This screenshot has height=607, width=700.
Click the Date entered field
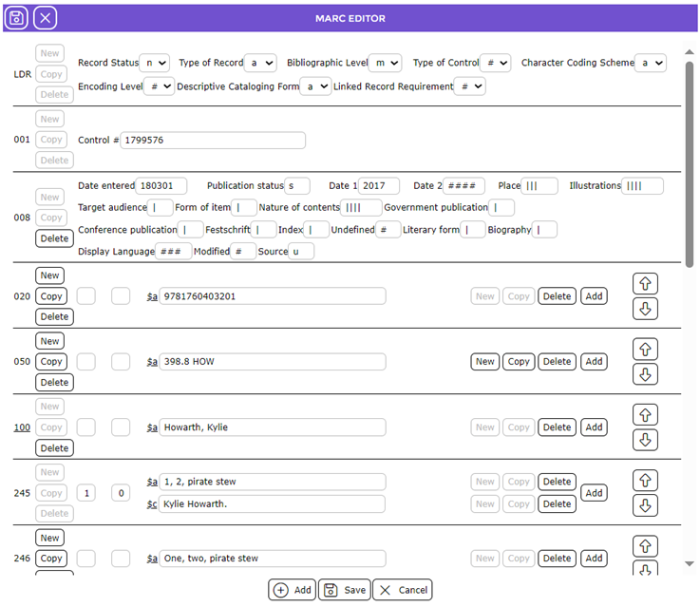tap(161, 185)
